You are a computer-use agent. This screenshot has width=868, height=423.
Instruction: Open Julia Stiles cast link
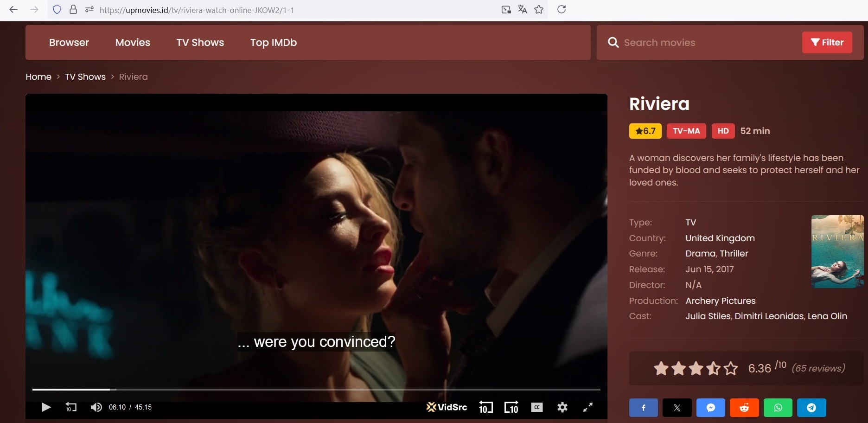pyautogui.click(x=708, y=316)
